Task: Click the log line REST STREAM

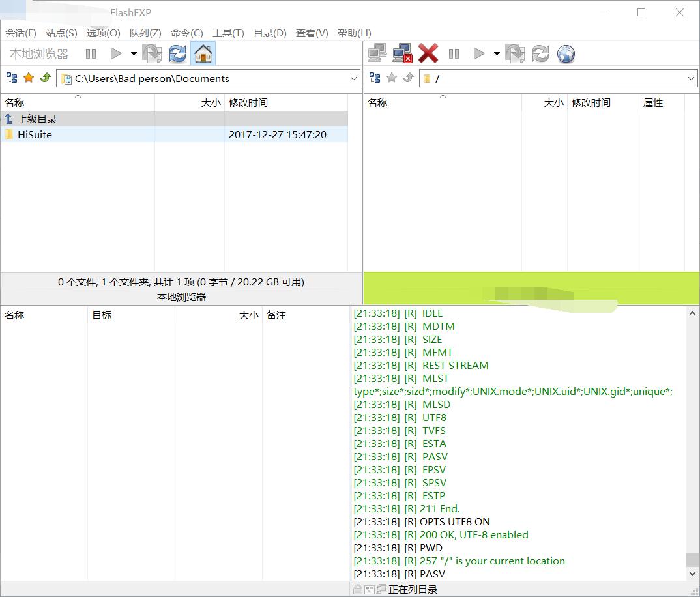Action: 421,365
